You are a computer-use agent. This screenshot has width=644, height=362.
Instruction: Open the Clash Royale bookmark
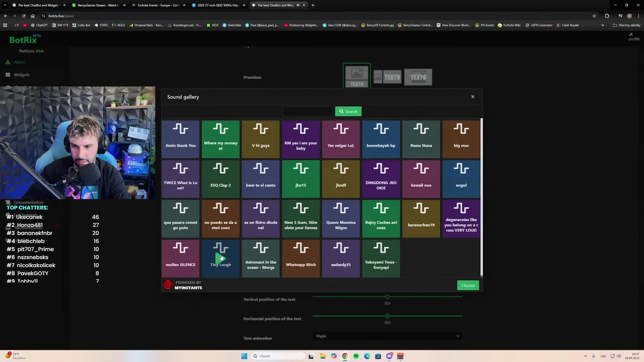click(568, 25)
